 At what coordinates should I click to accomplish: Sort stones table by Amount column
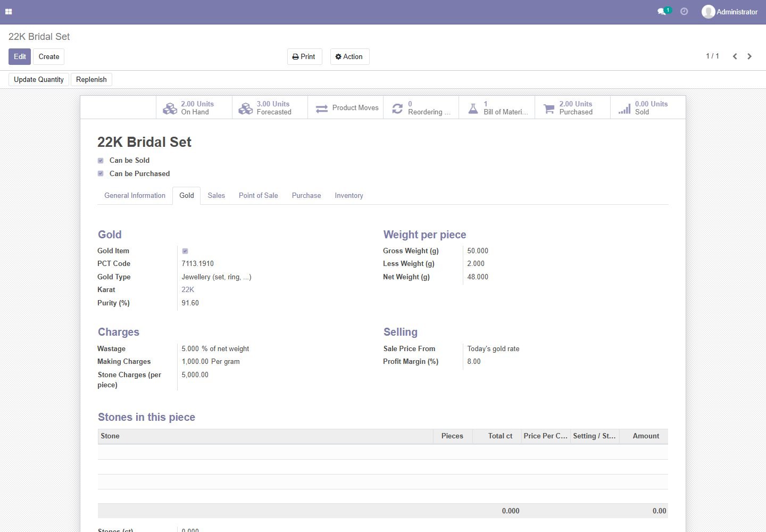(x=644, y=436)
